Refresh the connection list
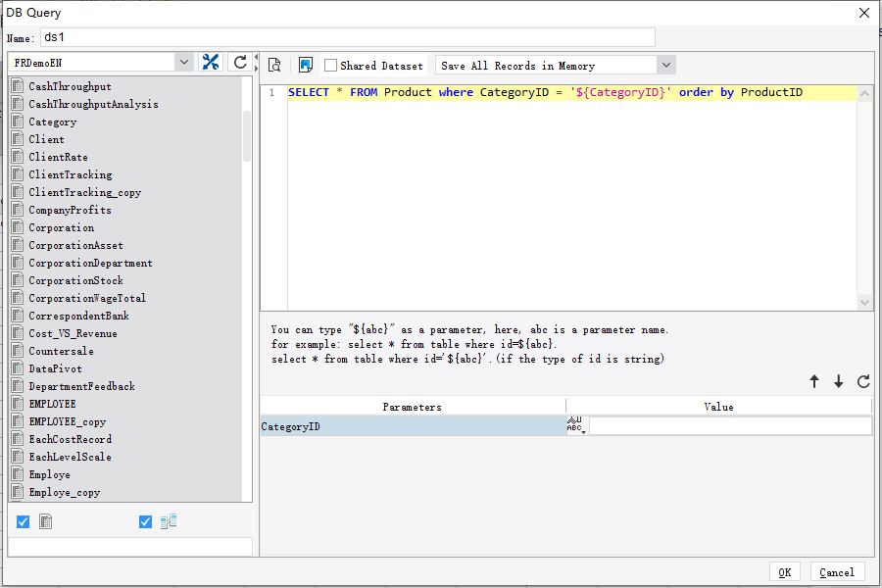 (x=239, y=61)
